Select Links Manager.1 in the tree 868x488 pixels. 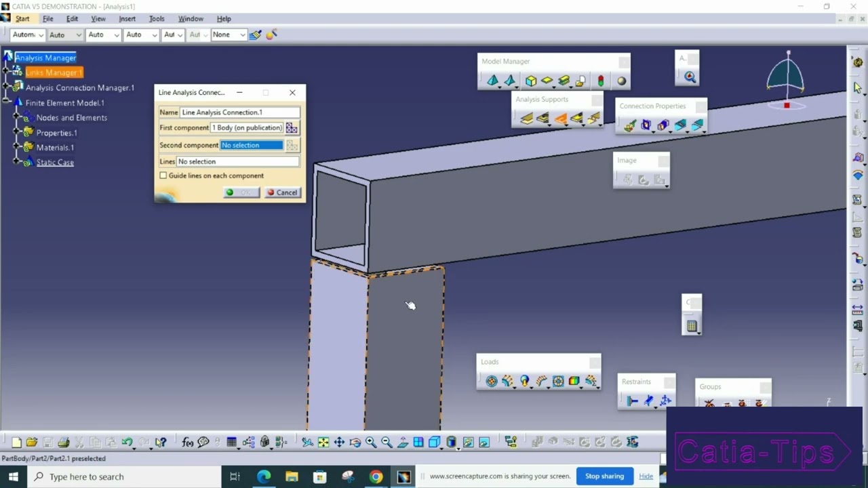point(54,73)
